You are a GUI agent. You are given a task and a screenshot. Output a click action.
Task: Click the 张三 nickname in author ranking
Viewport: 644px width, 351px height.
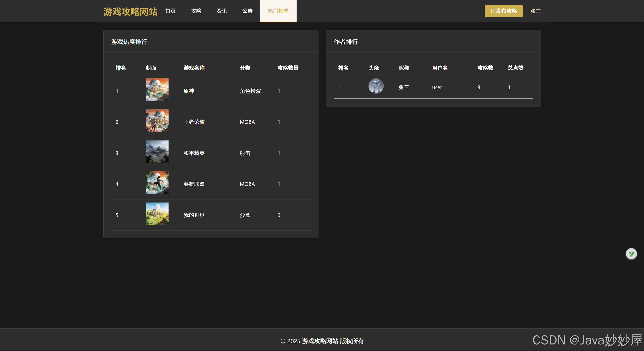click(x=404, y=87)
